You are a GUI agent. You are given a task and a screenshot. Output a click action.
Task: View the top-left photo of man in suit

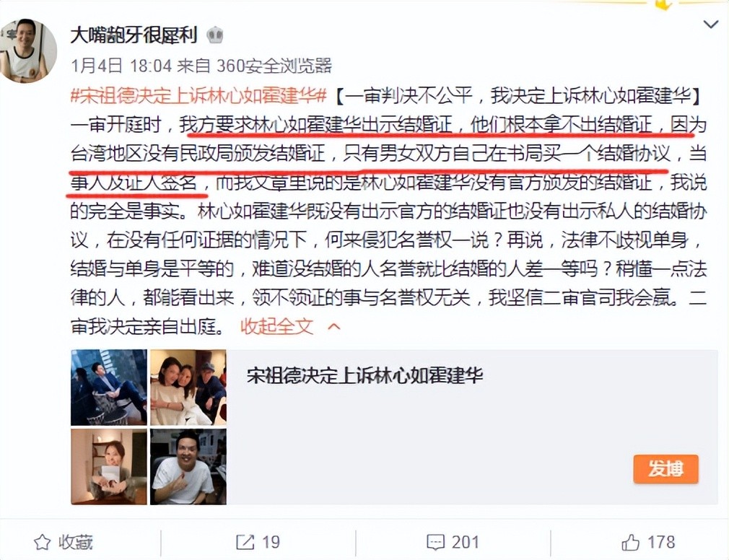[x=109, y=387]
